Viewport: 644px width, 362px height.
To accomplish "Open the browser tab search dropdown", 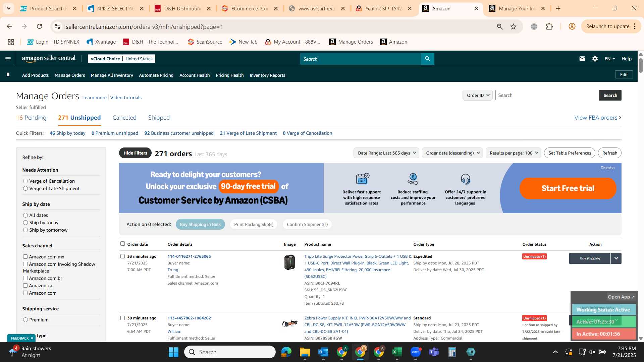I will [8, 8].
